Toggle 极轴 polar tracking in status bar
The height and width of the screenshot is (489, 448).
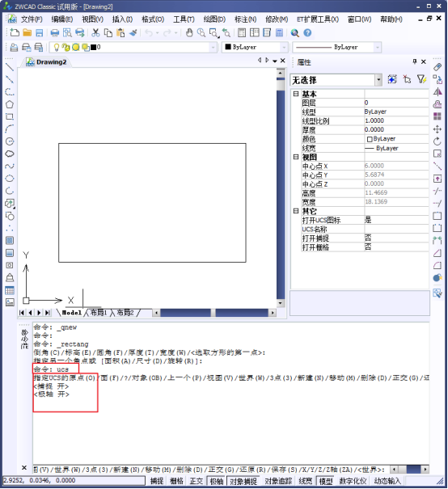pyautogui.click(x=217, y=481)
